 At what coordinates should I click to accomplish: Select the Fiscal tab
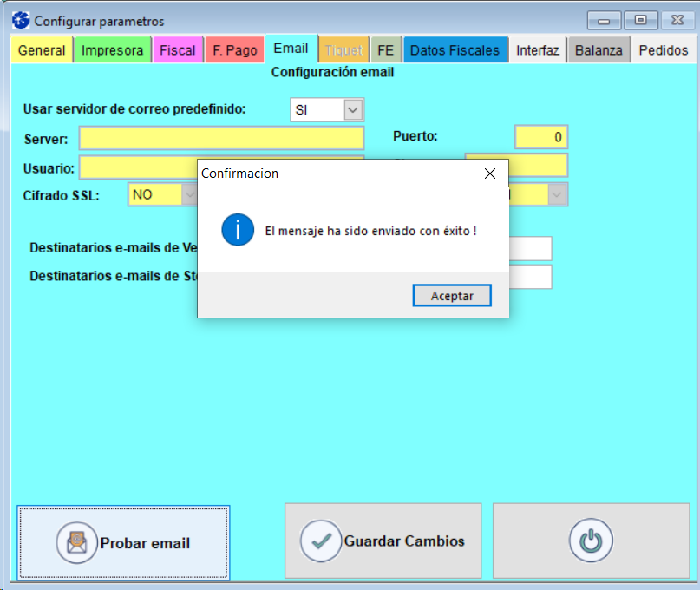click(x=177, y=50)
